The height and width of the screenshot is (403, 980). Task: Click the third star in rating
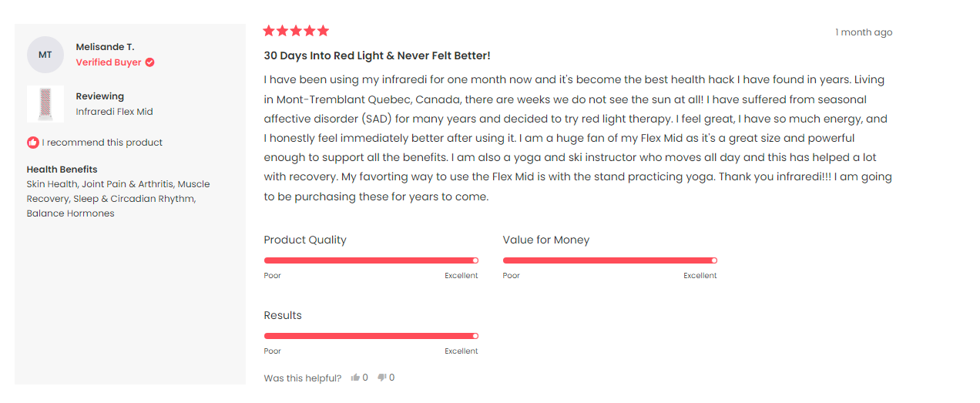coord(296,31)
